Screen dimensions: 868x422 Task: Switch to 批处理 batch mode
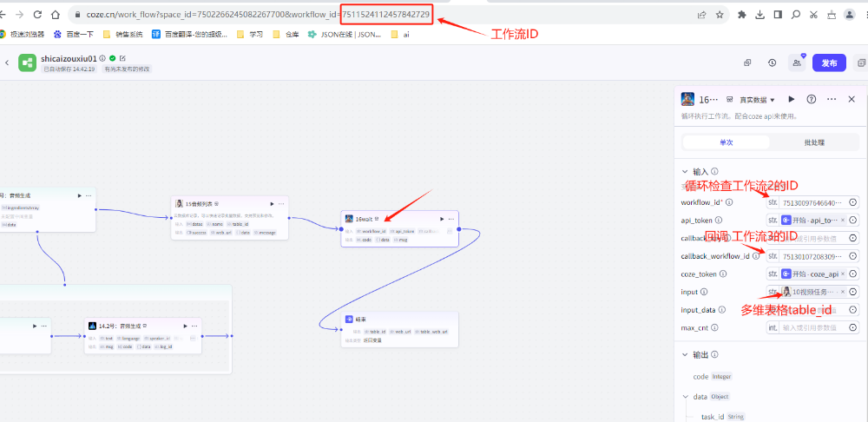pos(814,142)
